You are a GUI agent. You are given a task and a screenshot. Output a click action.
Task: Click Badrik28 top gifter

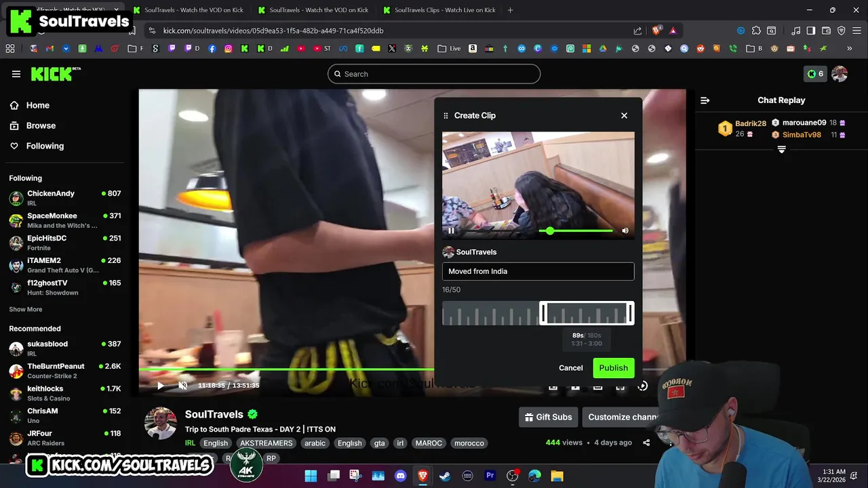[x=751, y=123]
